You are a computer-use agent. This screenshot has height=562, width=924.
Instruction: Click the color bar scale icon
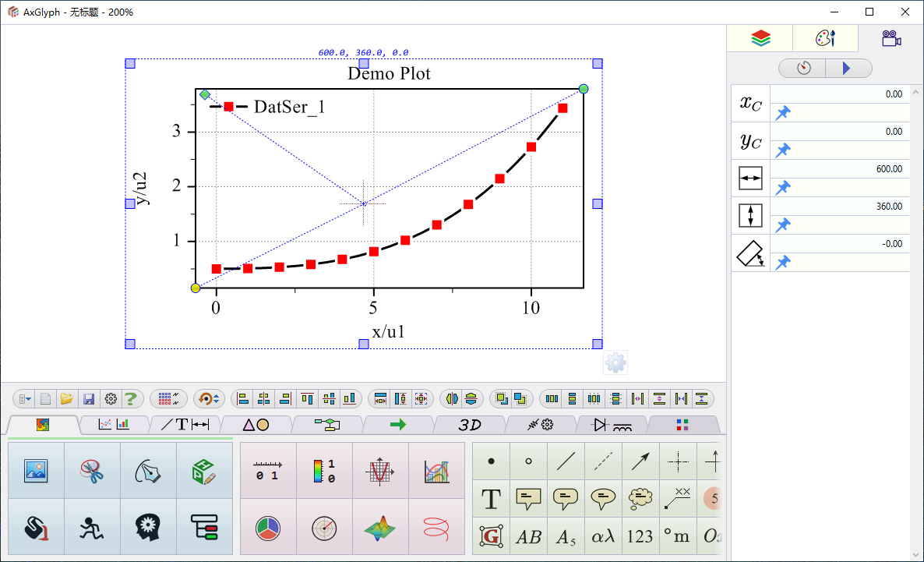click(324, 471)
